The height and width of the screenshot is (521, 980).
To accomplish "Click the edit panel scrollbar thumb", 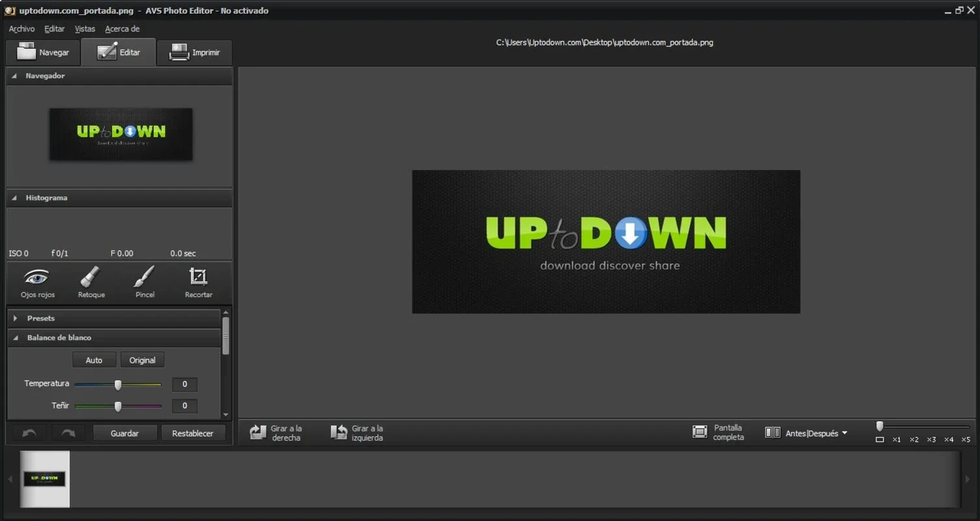I will click(x=226, y=336).
